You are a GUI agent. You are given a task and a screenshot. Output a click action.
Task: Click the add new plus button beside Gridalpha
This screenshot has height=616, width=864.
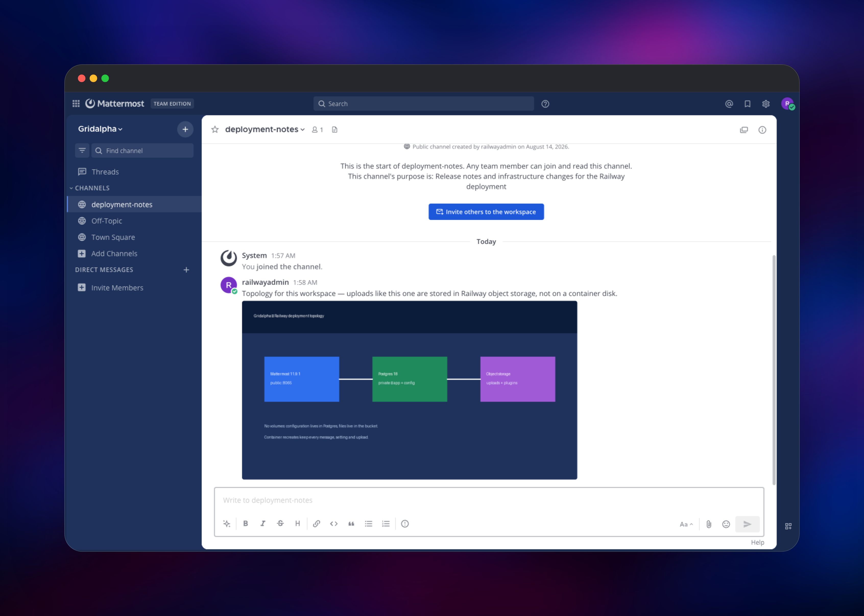click(185, 129)
